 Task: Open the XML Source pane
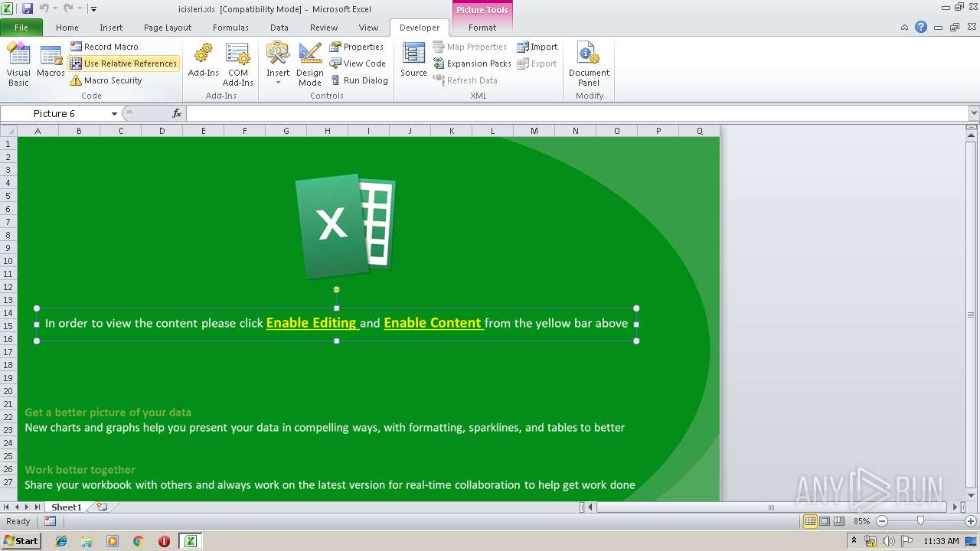[413, 60]
